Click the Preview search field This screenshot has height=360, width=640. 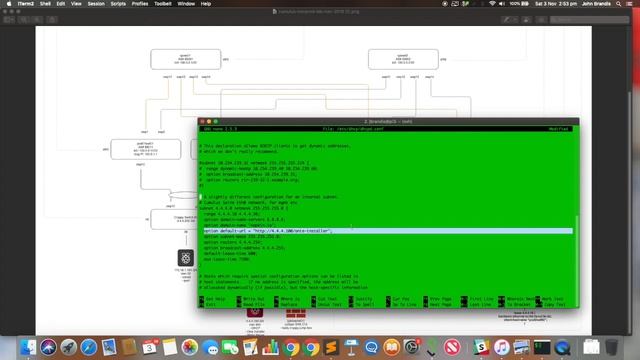(x=589, y=20)
